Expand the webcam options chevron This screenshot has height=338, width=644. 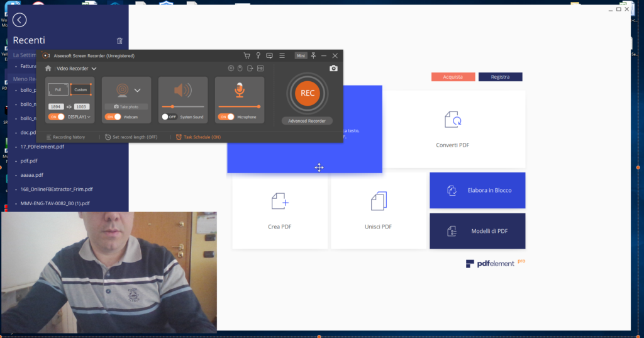pos(138,91)
